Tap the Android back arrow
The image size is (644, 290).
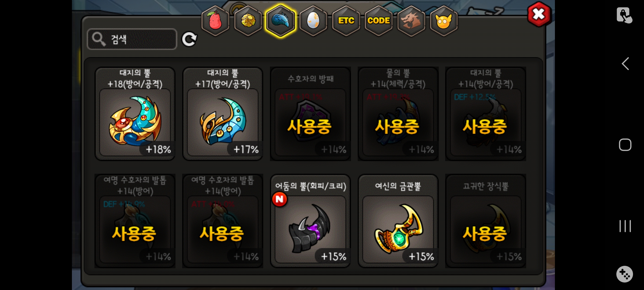coord(625,64)
